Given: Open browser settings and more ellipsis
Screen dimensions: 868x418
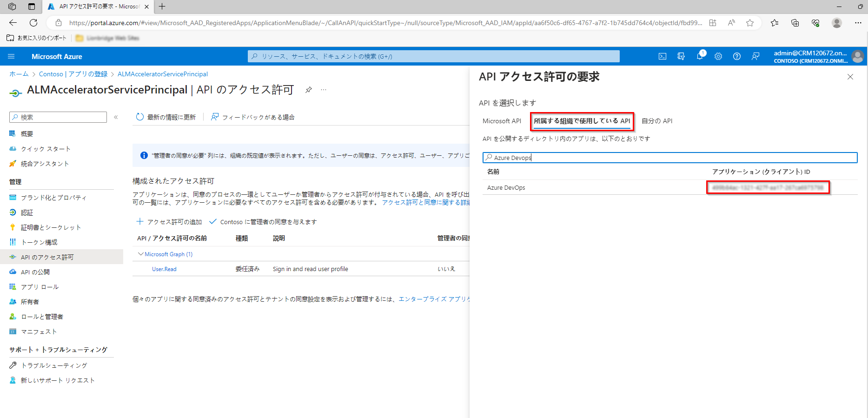Looking at the screenshot, I should [x=858, y=23].
